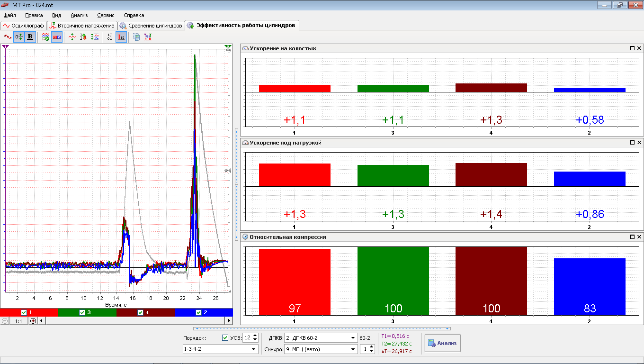The width and height of the screenshot is (644, 364).
Task: Switch to the Сравнение цилиндров tab
Action: click(151, 26)
